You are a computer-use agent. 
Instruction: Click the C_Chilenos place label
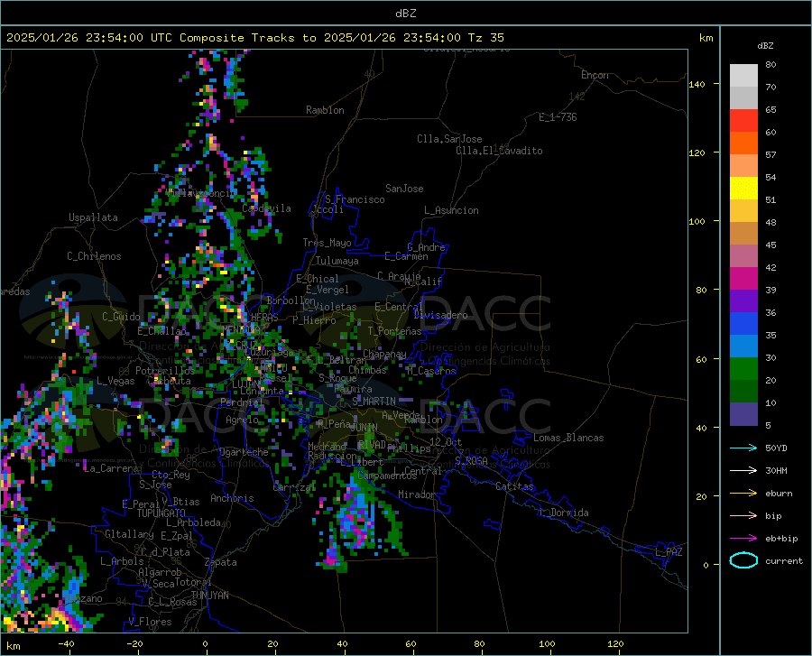click(x=94, y=256)
